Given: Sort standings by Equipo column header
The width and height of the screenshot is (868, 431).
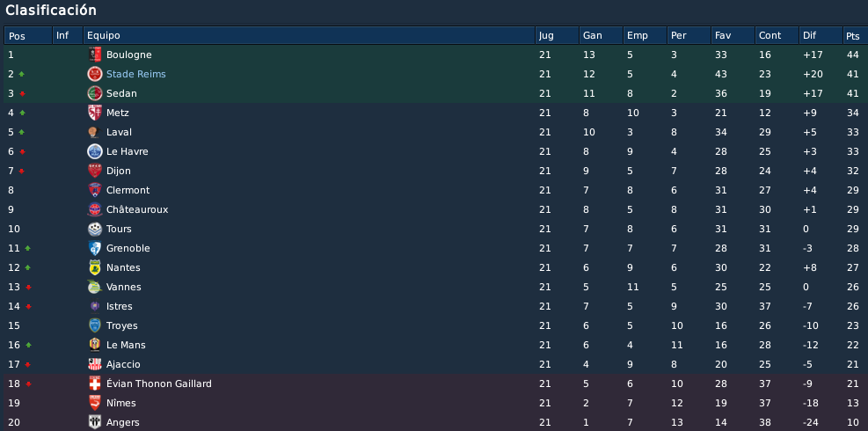Looking at the screenshot, I should (x=309, y=35).
